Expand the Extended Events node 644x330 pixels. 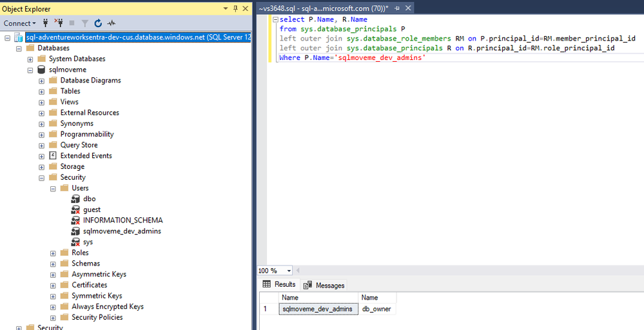[x=41, y=156]
